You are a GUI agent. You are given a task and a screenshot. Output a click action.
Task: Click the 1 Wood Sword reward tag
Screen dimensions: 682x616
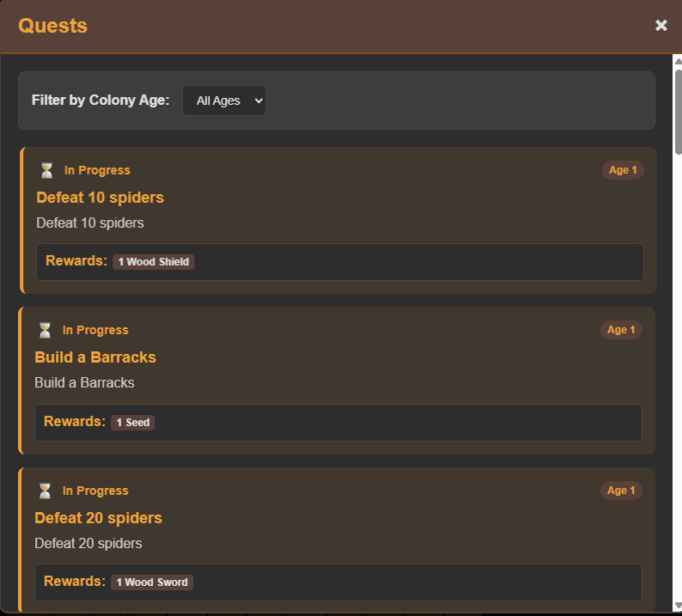point(152,582)
